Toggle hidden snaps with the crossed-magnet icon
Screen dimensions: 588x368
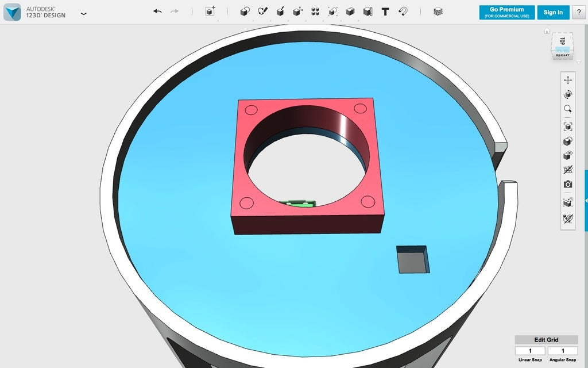[x=568, y=218]
